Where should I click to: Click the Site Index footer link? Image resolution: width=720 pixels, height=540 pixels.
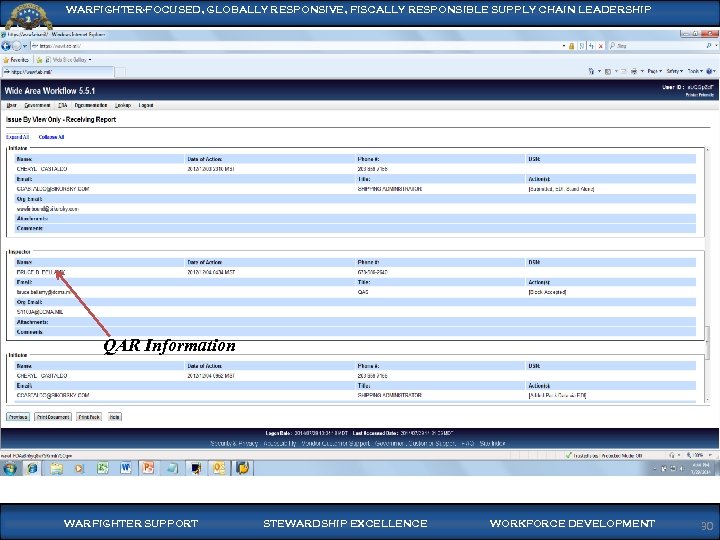492,444
